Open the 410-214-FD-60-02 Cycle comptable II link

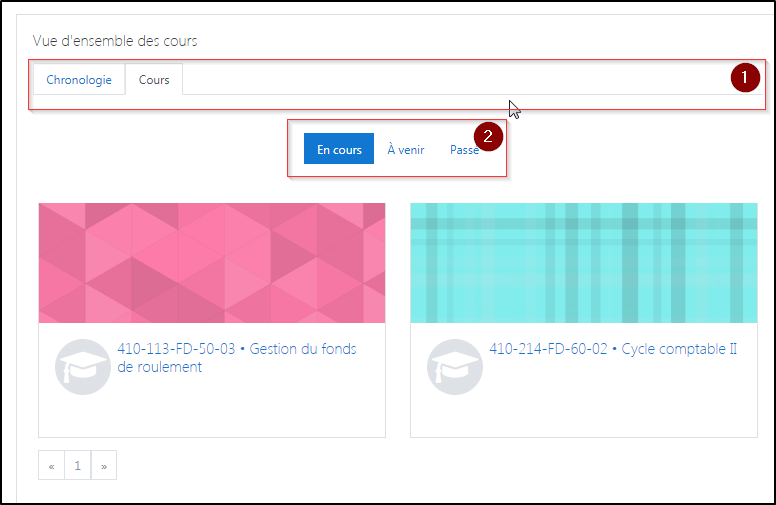613,349
